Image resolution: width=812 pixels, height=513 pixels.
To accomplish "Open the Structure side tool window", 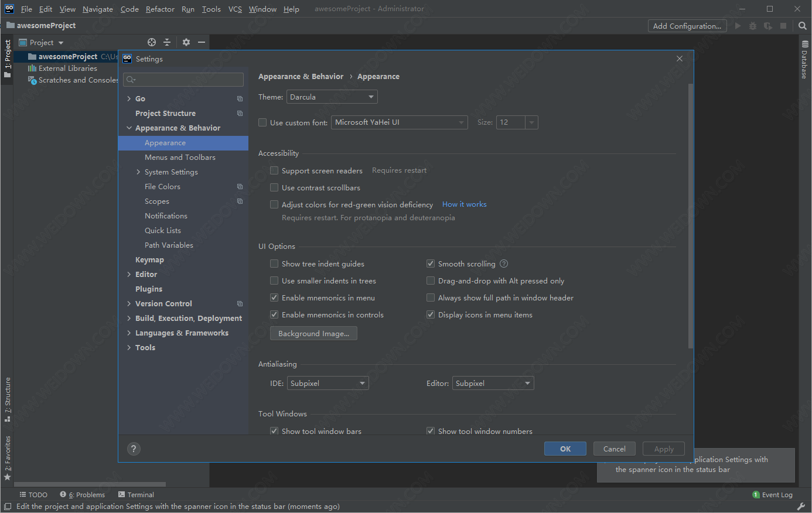I will coord(8,399).
